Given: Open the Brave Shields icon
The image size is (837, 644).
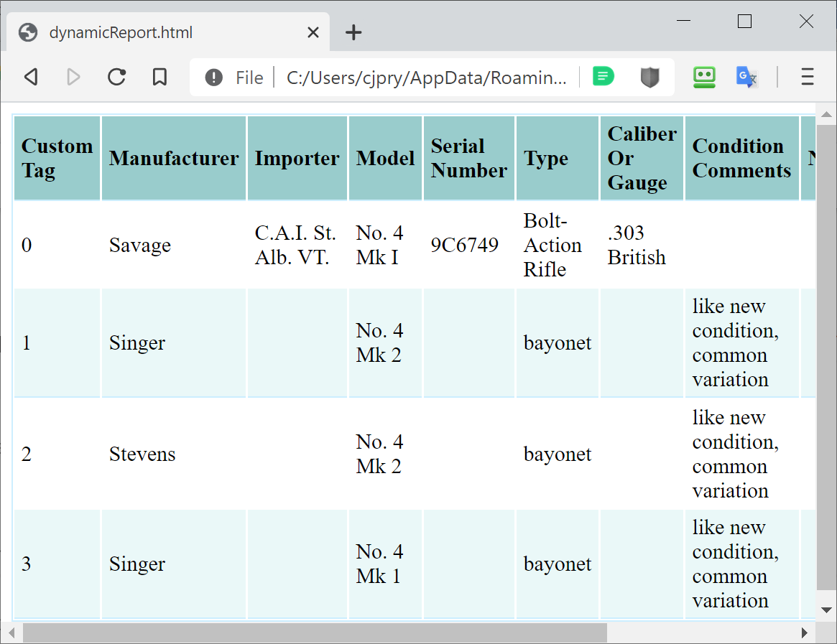Looking at the screenshot, I should [649, 78].
